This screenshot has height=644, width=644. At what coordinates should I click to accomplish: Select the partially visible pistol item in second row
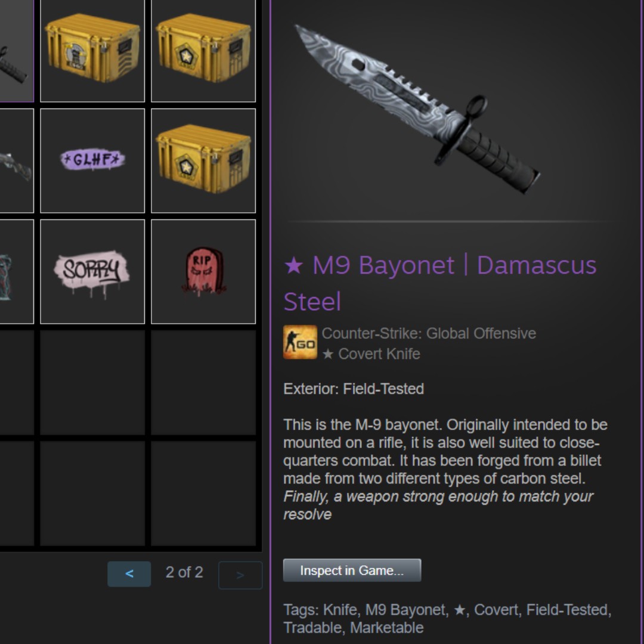[17, 160]
